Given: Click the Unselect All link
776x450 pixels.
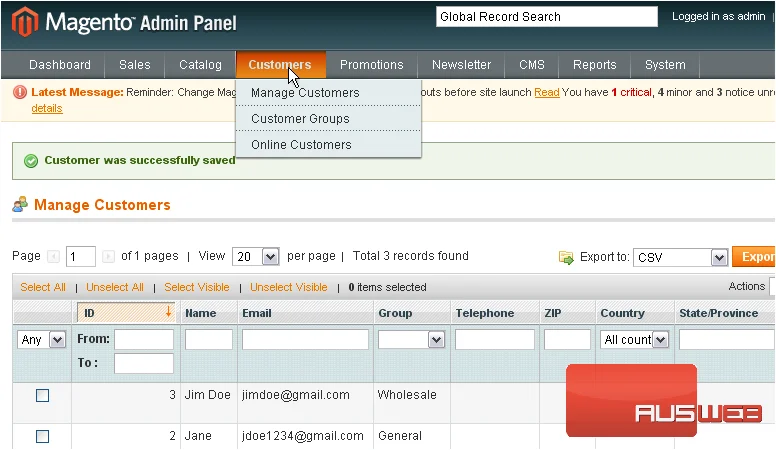Looking at the screenshot, I should coord(115,287).
